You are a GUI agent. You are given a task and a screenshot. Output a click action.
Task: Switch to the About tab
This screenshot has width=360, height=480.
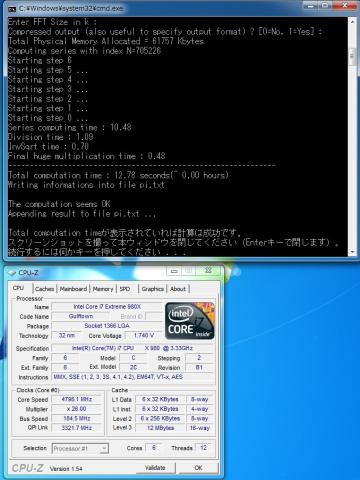click(178, 289)
